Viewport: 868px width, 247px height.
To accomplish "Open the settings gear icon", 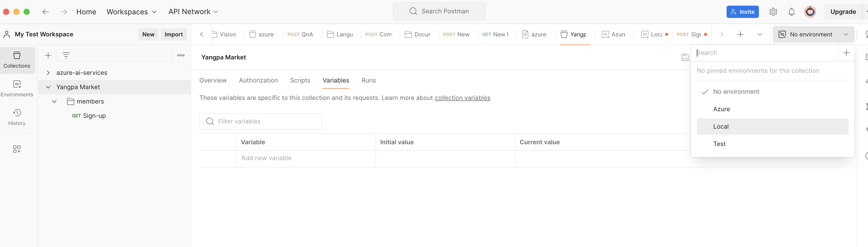I will click(773, 12).
